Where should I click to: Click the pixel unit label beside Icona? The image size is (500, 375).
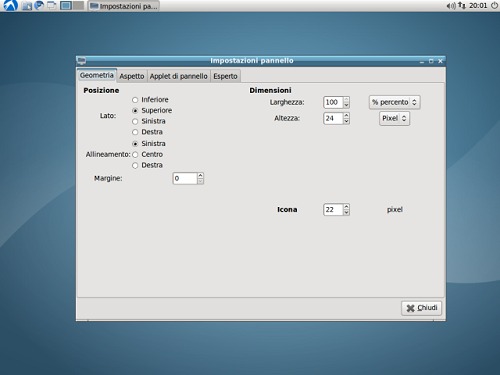click(x=395, y=210)
